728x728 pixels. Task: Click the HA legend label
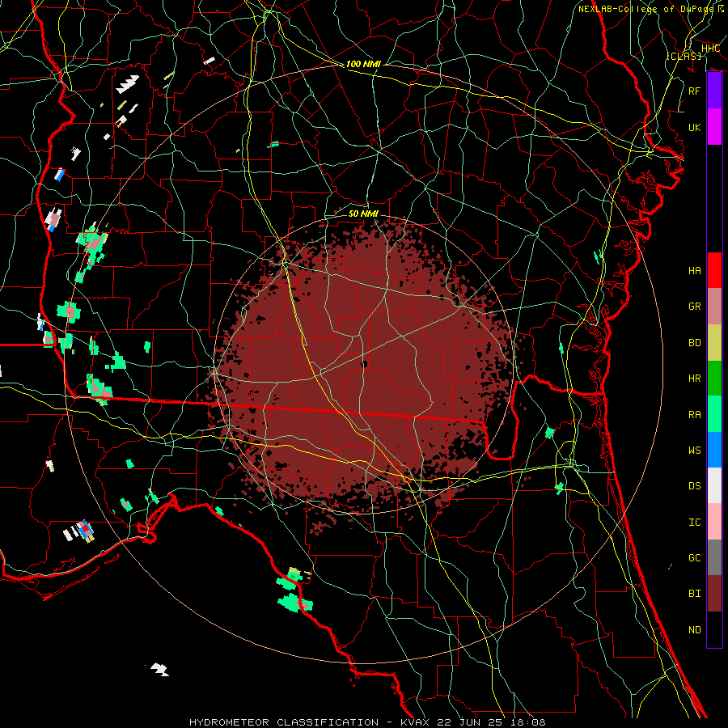pyautogui.click(x=694, y=271)
